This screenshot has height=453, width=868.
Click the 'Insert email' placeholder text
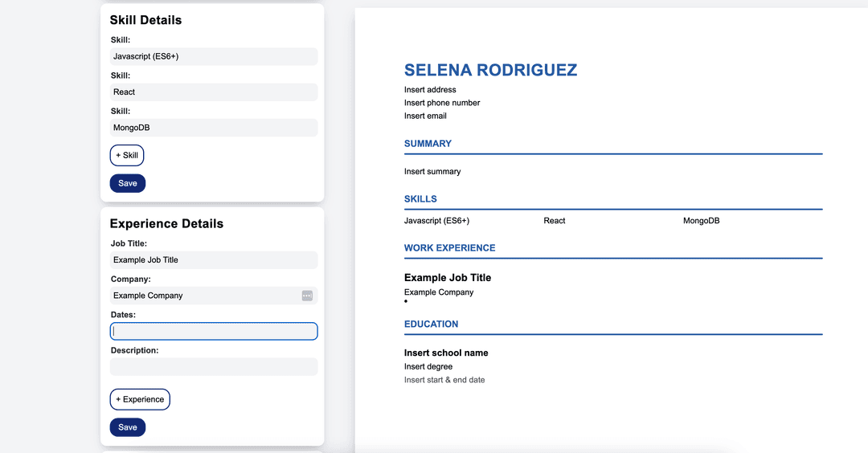[425, 116]
